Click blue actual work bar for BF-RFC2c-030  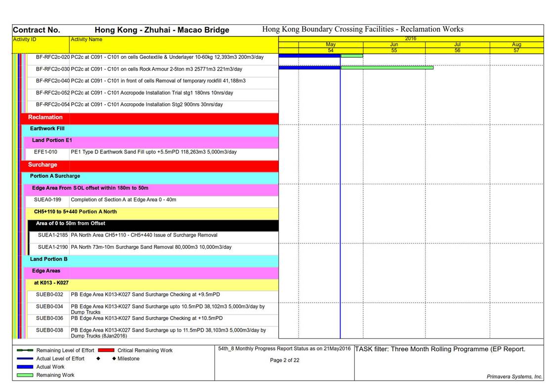309,68
